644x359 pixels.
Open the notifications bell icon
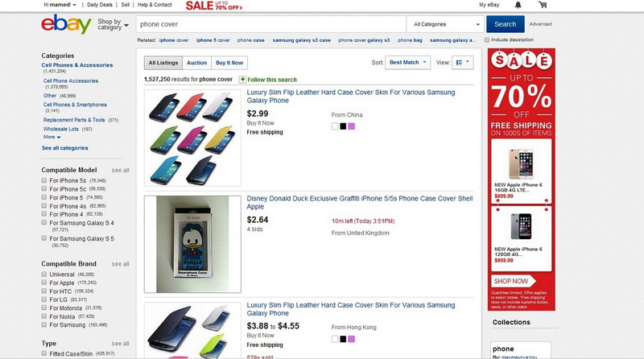click(518, 5)
